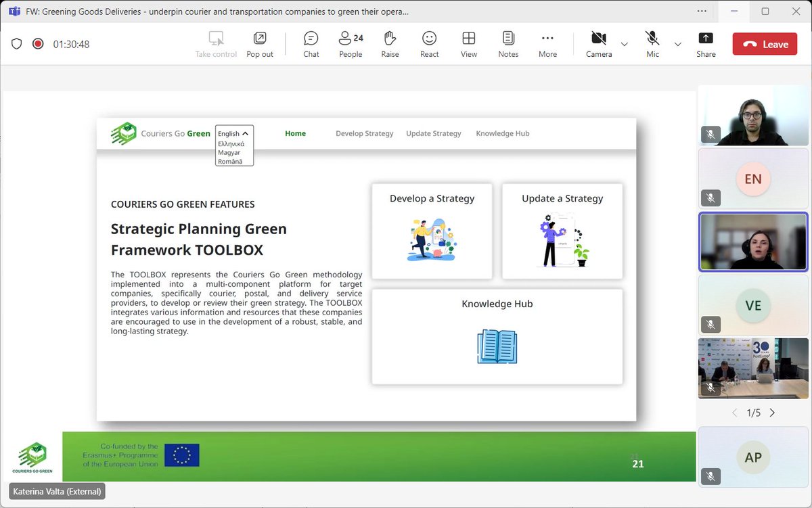Click the shield privacy icon
This screenshot has width=812, height=508.
(17, 44)
